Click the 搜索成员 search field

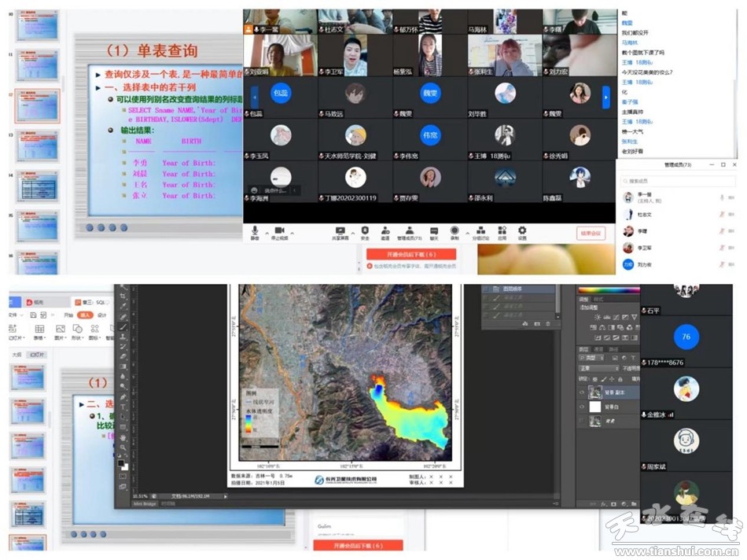[661, 181]
